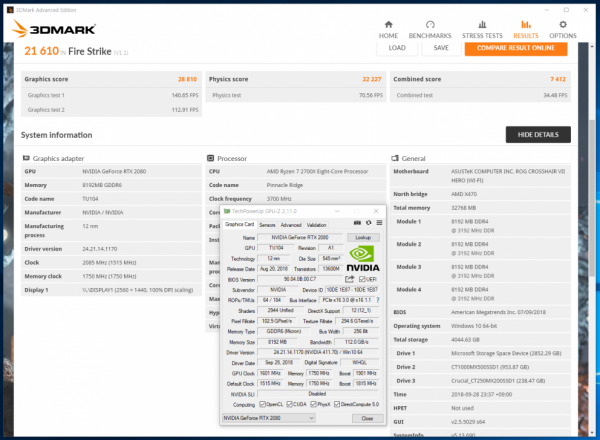Click COMPARE RESULT ONLINE button
The image size is (600, 440).
point(516,48)
